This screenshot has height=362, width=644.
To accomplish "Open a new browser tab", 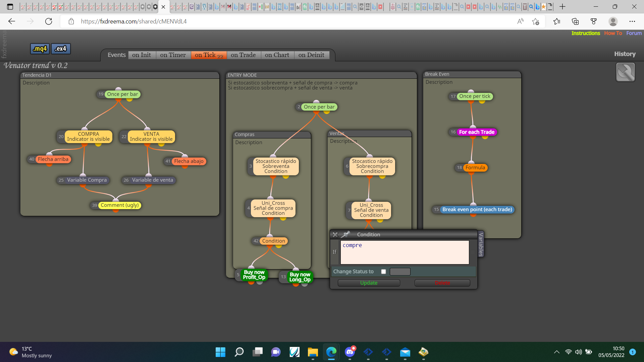I will point(562,7).
